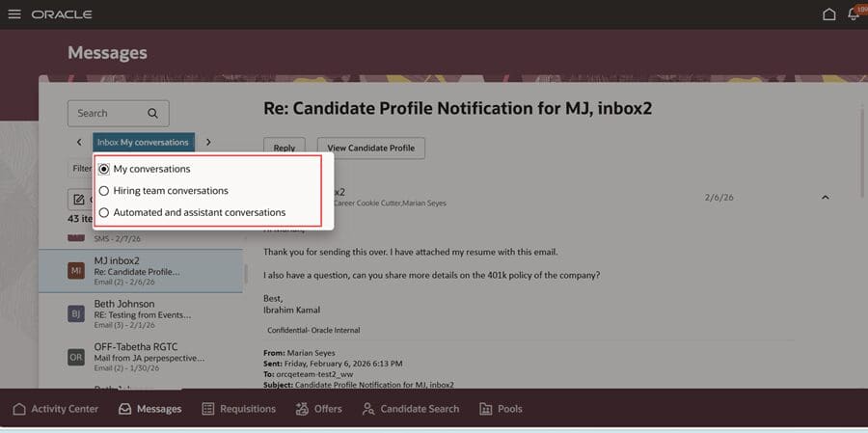Click the search magnifier icon
The width and height of the screenshot is (868, 433).
click(153, 113)
